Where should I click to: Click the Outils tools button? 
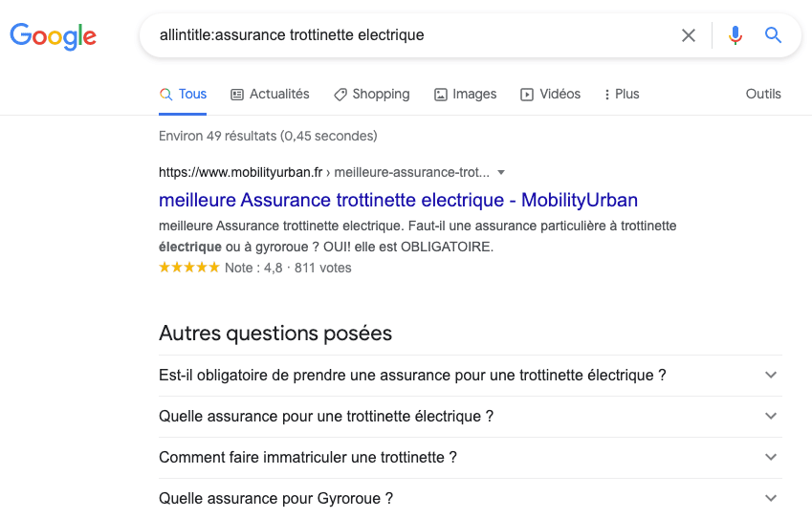(763, 94)
